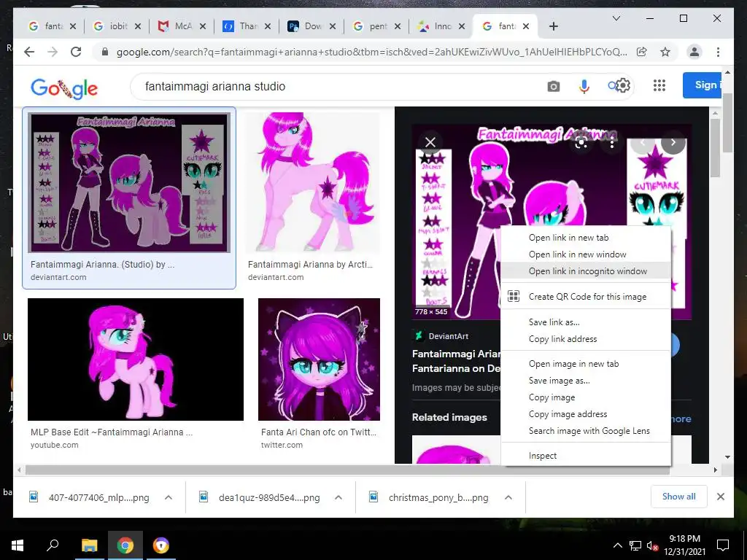Switch to the McAfee tab

pyautogui.click(x=182, y=26)
